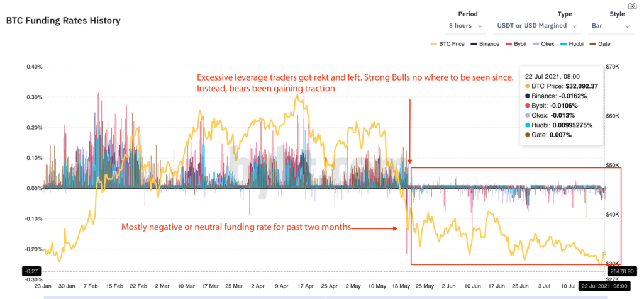Hide the Bybit legend series
This screenshot has width=644, height=299.
(516, 44)
